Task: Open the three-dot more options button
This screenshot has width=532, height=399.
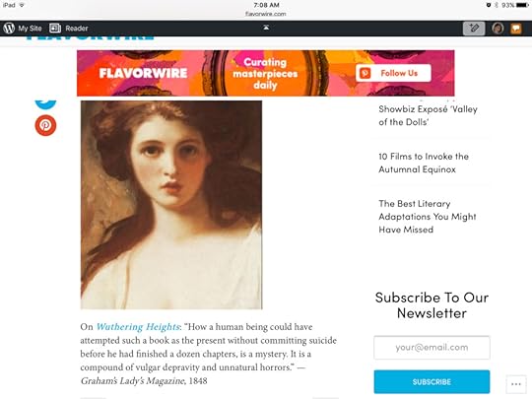Action: 515,384
